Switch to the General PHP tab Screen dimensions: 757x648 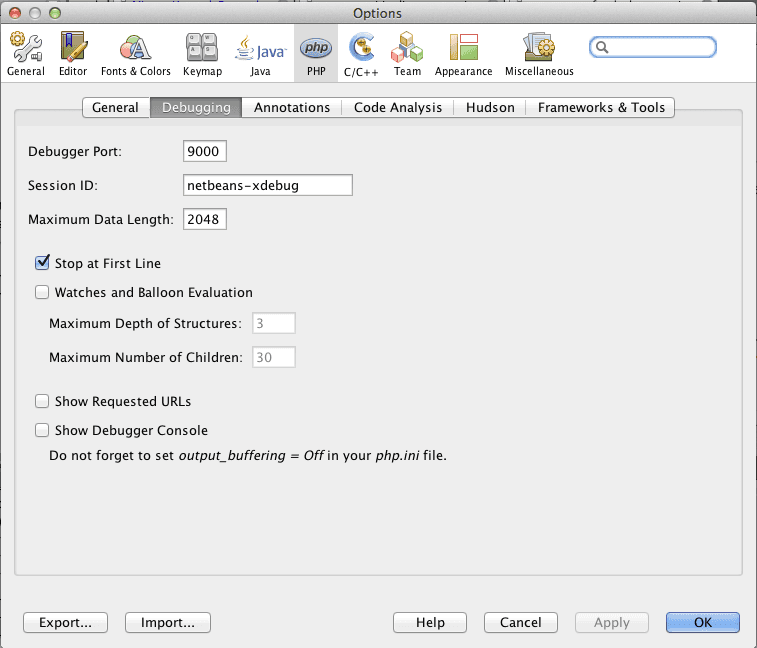click(x=115, y=107)
